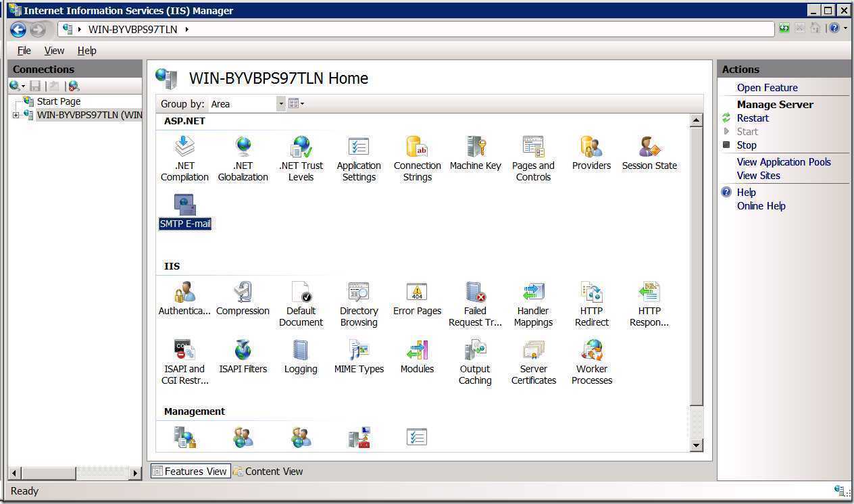Open the Handler Mappings feature
Viewport: 854px width, 504px height.
[533, 304]
